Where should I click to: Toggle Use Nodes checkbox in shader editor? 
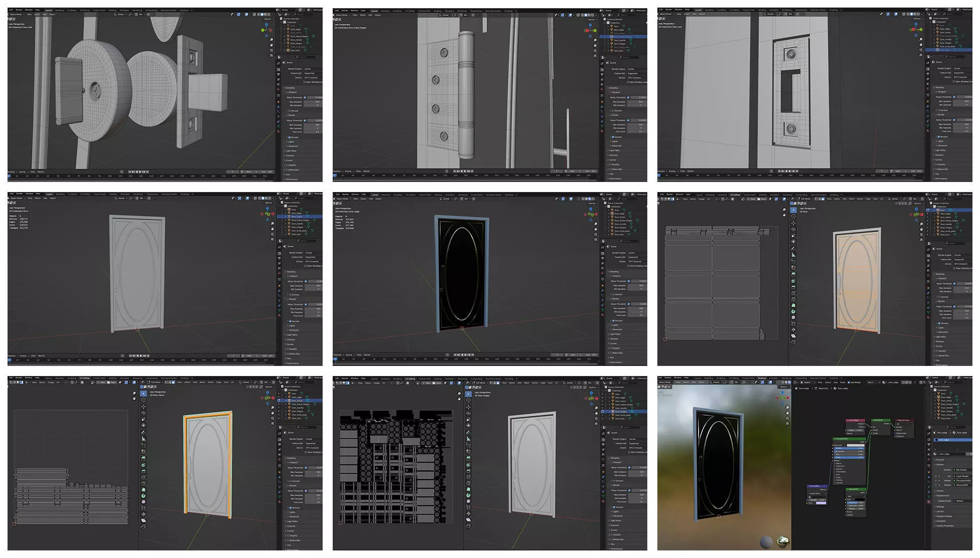pos(849,383)
